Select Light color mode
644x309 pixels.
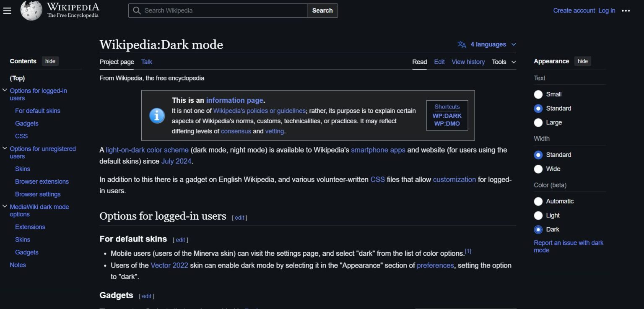click(538, 216)
